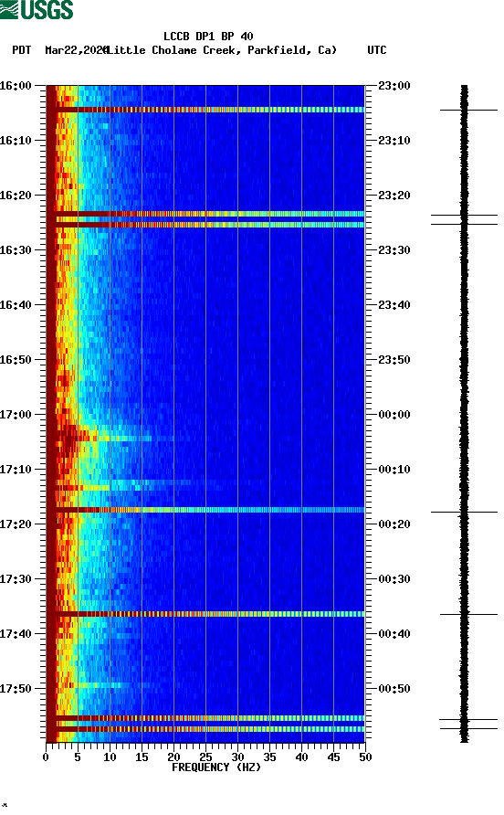Screen dimensions: 504x815
Task: Click the 50 Hz frequency axis label
Action: (x=365, y=757)
